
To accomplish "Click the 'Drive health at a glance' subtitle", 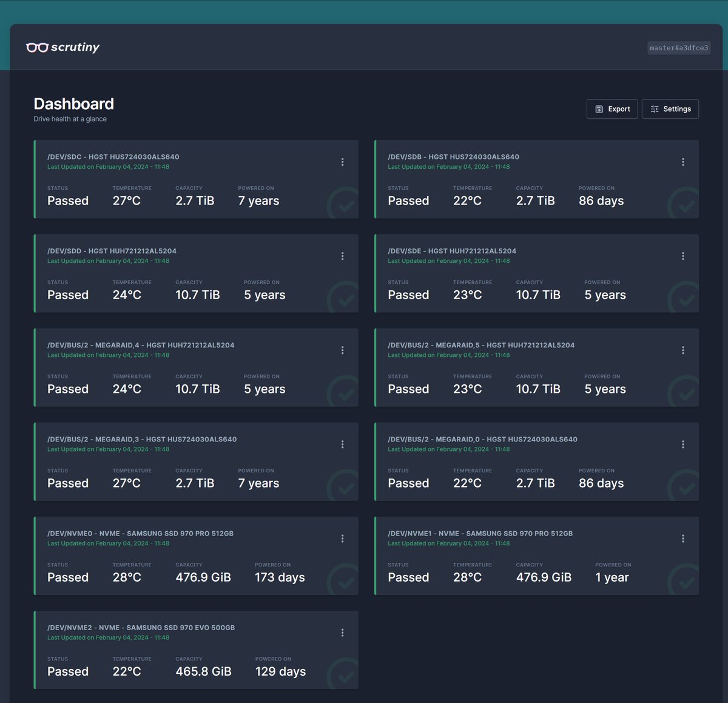I will click(x=70, y=119).
